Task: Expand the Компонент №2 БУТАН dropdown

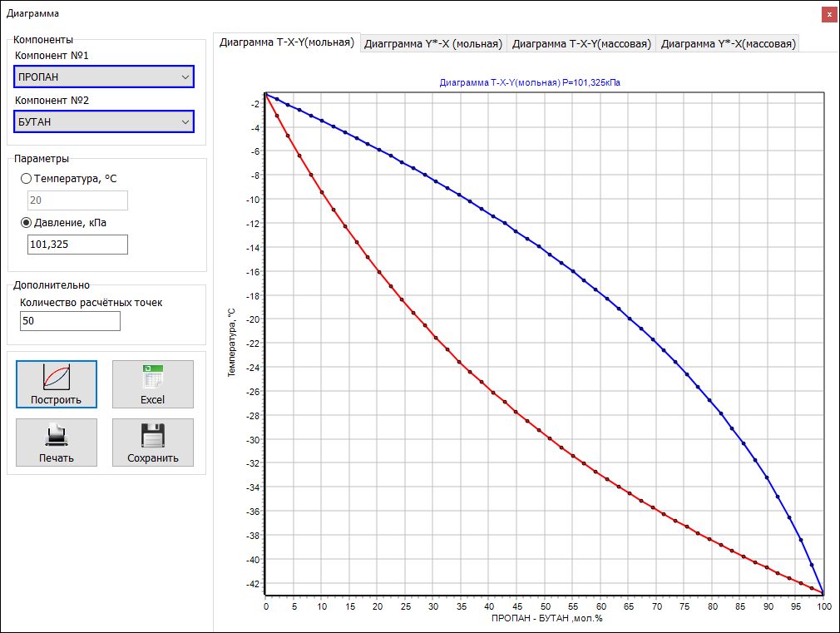Action: [104, 122]
